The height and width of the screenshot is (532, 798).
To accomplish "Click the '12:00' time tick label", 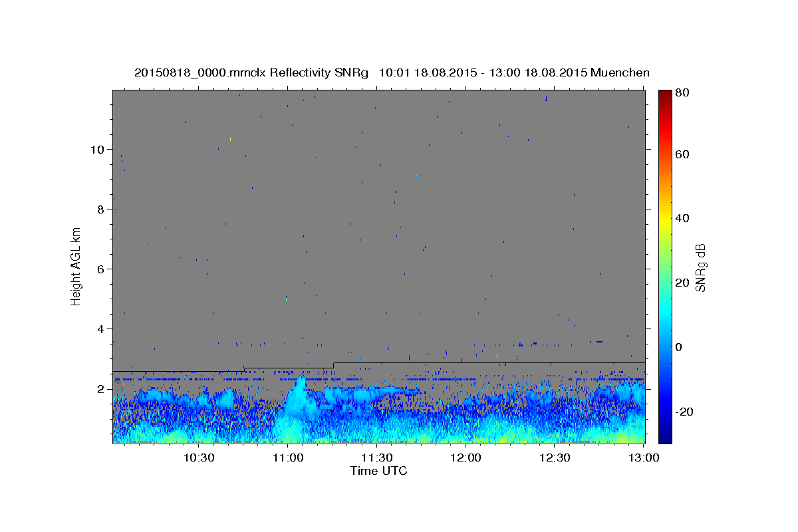I will (x=465, y=458).
